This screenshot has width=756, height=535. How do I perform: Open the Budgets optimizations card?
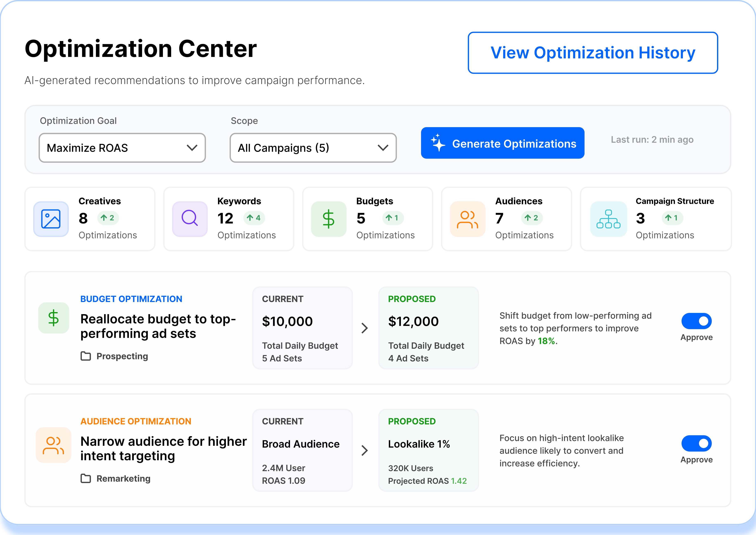(367, 219)
